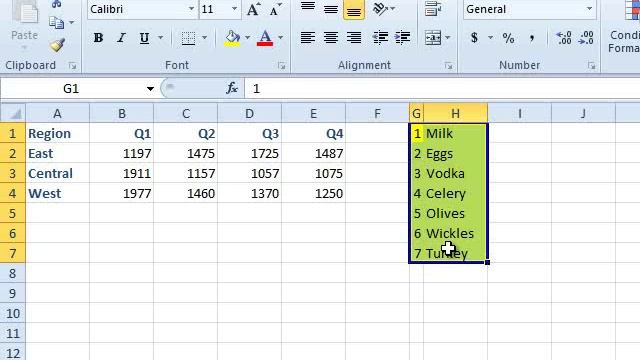
Task: Select the Central region cell
Action: click(x=58, y=173)
